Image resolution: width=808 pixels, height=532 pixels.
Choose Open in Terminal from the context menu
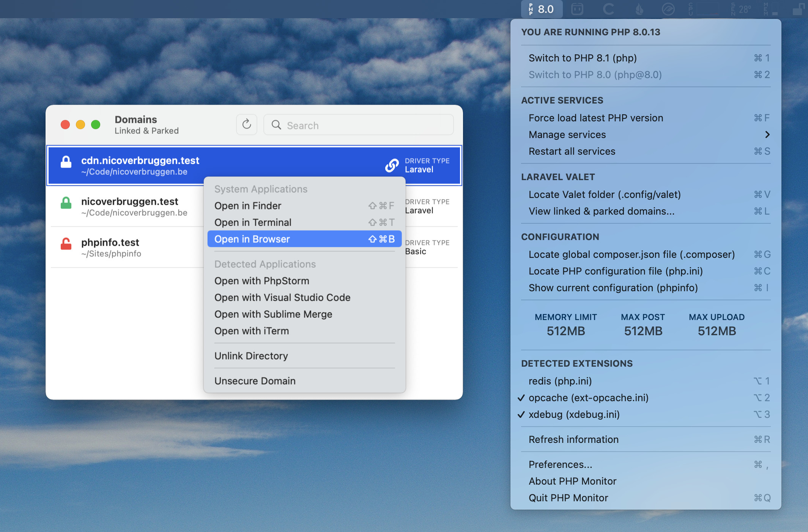click(x=304, y=222)
